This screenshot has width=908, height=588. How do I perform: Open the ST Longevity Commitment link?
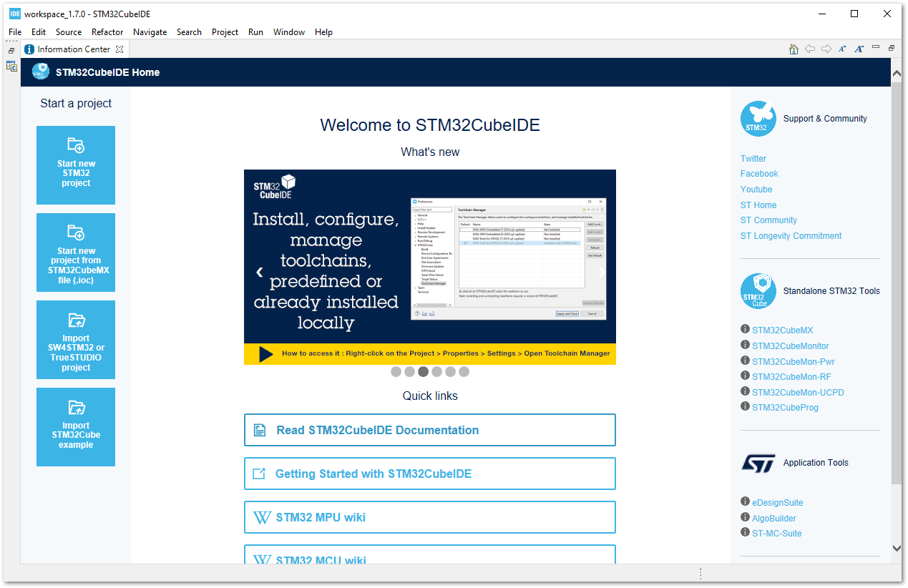tap(791, 236)
